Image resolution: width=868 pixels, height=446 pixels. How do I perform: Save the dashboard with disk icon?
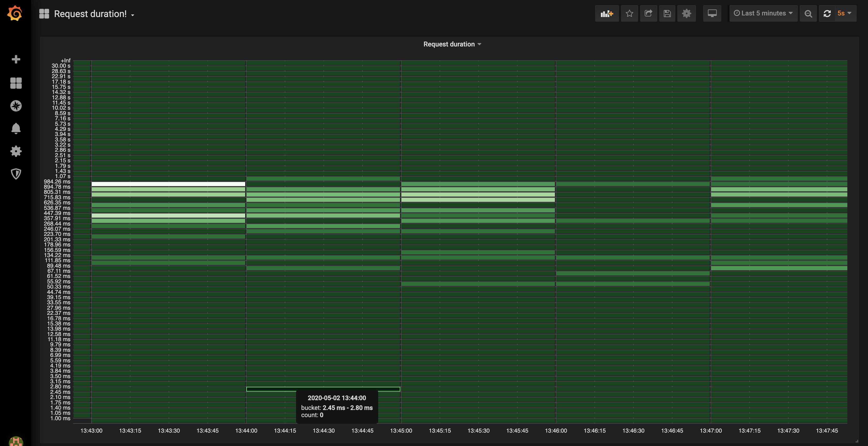coord(667,13)
